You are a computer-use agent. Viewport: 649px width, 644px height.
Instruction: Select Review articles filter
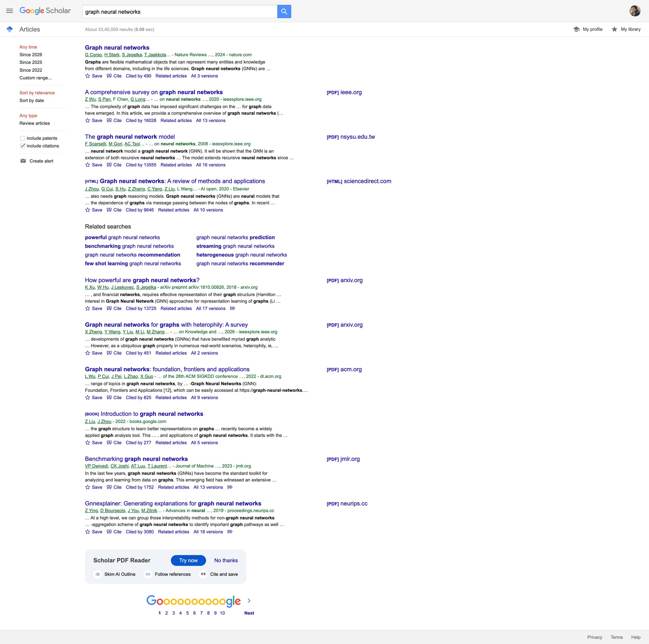click(x=35, y=123)
